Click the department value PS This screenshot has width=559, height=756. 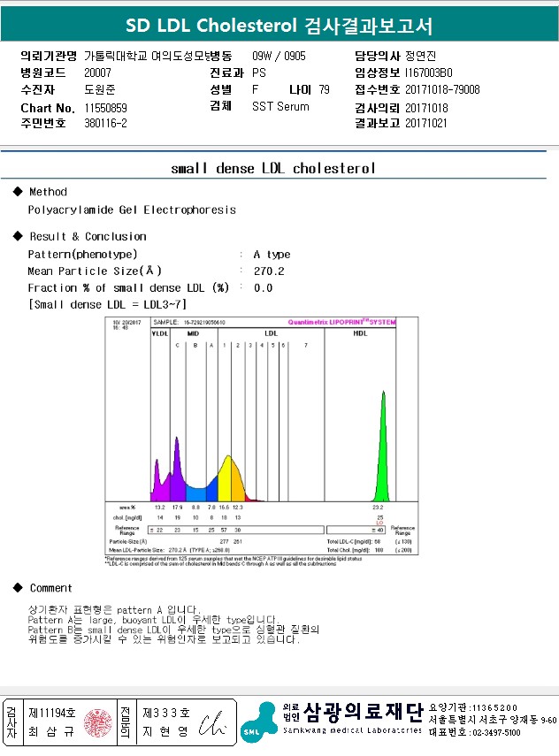pos(259,73)
